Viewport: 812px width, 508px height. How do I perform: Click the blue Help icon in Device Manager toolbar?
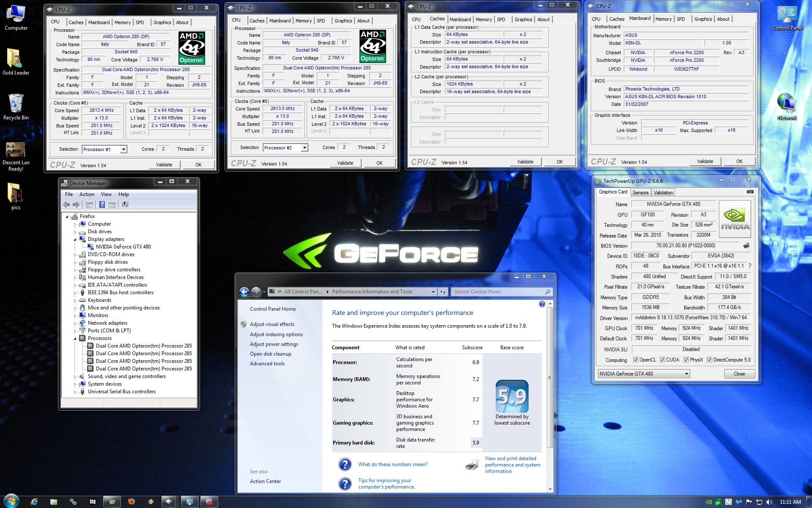[x=102, y=205]
